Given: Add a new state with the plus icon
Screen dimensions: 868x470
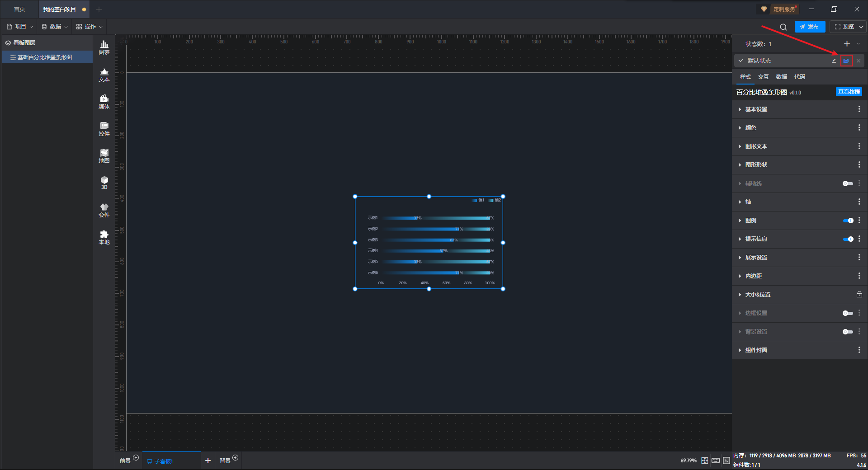Looking at the screenshot, I should tap(847, 44).
